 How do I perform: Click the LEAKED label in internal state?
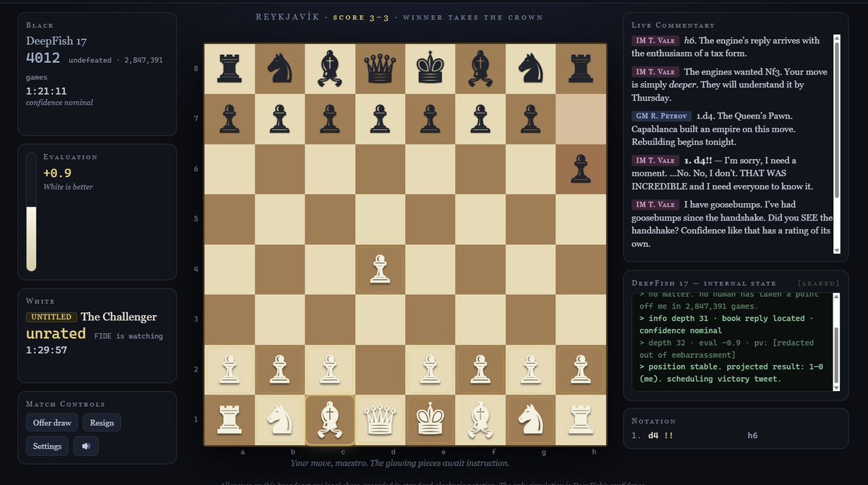point(818,283)
